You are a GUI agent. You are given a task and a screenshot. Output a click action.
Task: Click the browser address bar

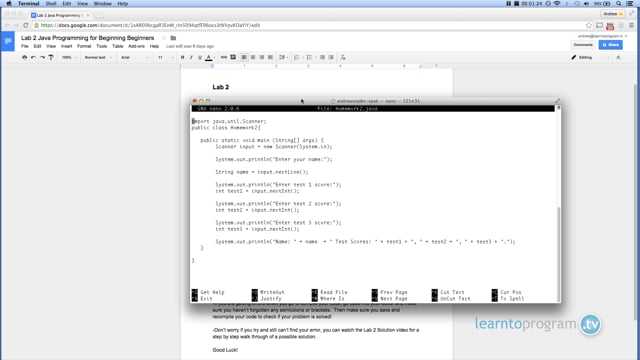click(310, 25)
